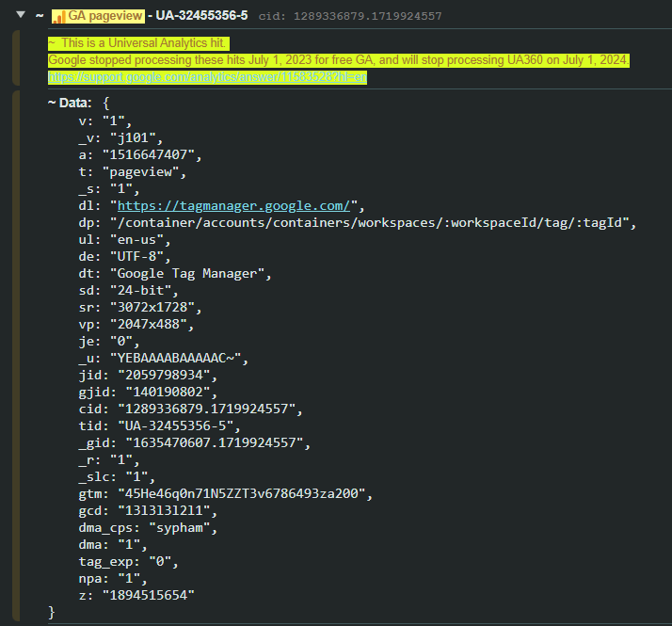Select the _gid: "1635470607.1719924557" row

coord(194,443)
